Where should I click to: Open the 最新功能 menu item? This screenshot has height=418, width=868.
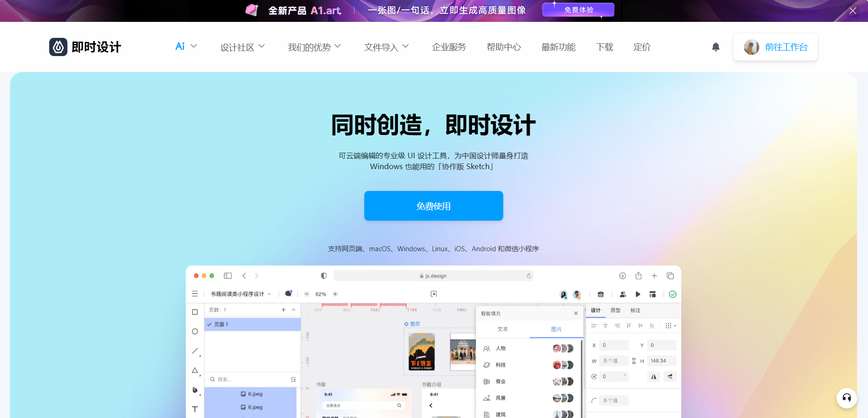tap(558, 47)
